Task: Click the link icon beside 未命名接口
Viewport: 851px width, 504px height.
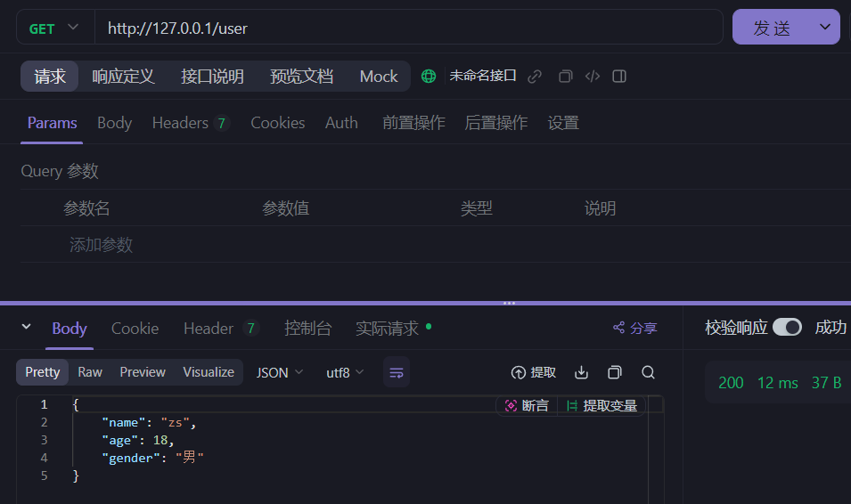Action: [x=535, y=77]
